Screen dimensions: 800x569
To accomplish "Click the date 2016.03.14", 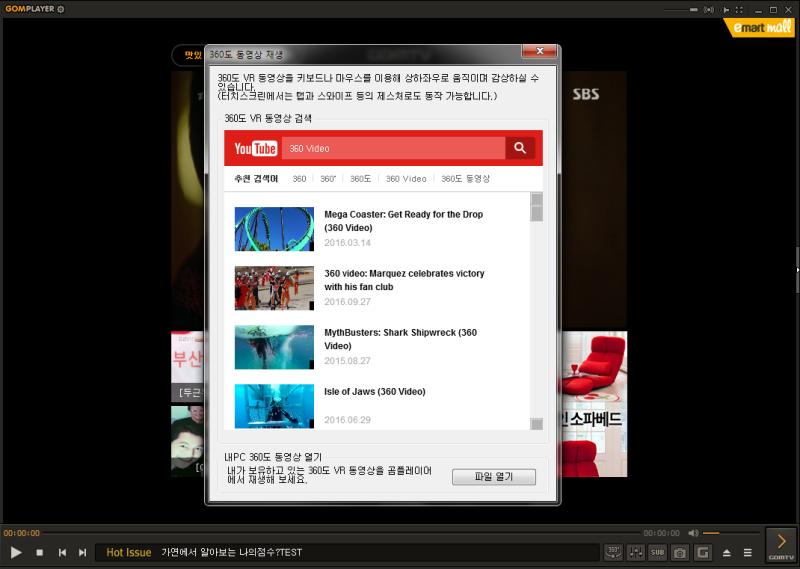I will point(347,243).
